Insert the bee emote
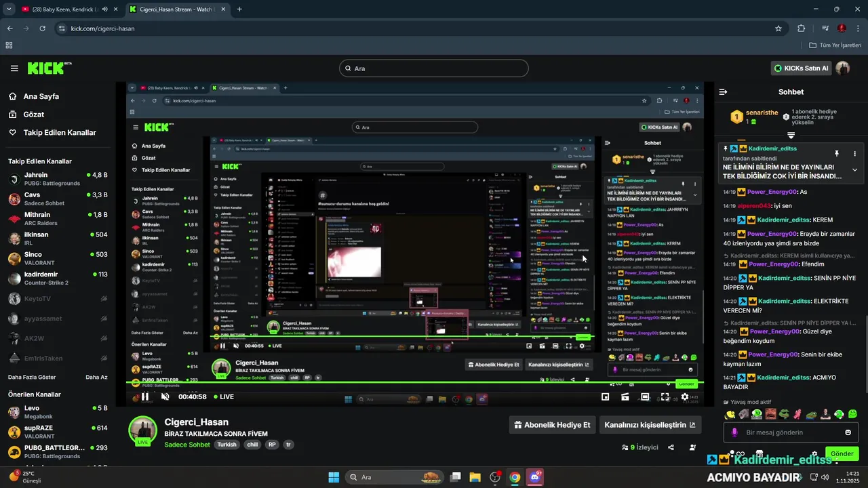The height and width of the screenshot is (488, 868). click(x=730, y=414)
